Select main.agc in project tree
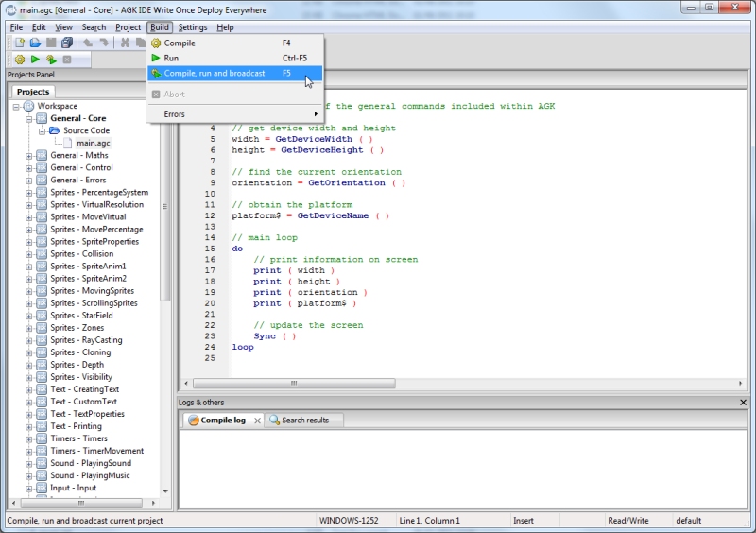Image resolution: width=756 pixels, height=533 pixels. point(93,143)
